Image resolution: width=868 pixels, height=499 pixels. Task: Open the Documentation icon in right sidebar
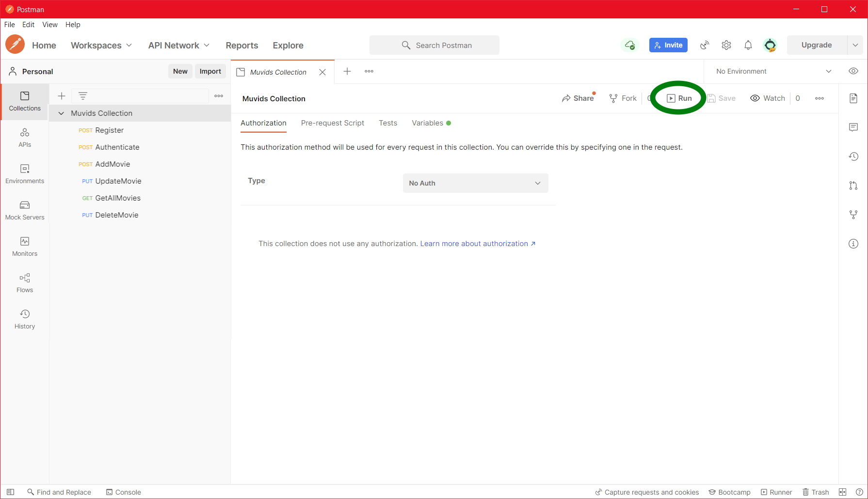coord(853,98)
